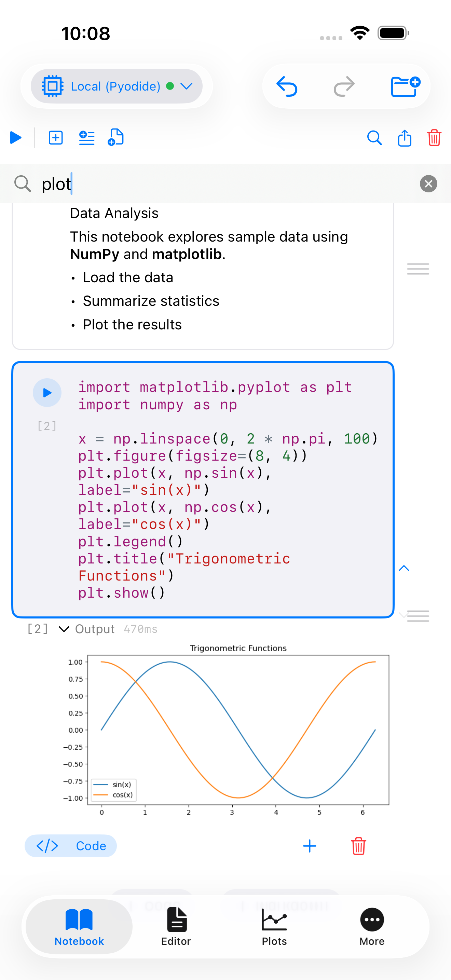Add a new cell with the plus-square icon
Viewport: 451px width, 980px height.
click(56, 138)
